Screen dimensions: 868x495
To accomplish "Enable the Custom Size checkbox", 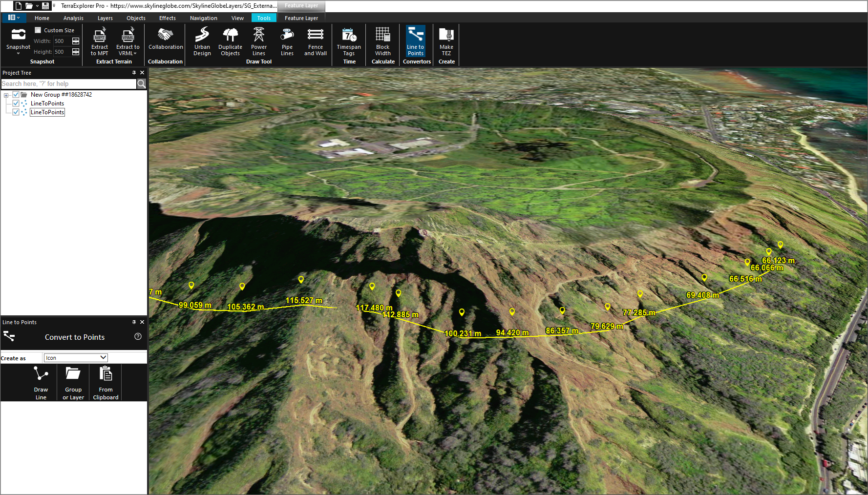I will [38, 30].
